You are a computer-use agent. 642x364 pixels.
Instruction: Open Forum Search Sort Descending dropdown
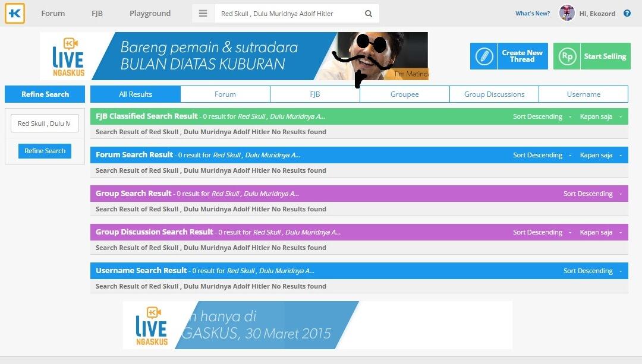coord(542,155)
